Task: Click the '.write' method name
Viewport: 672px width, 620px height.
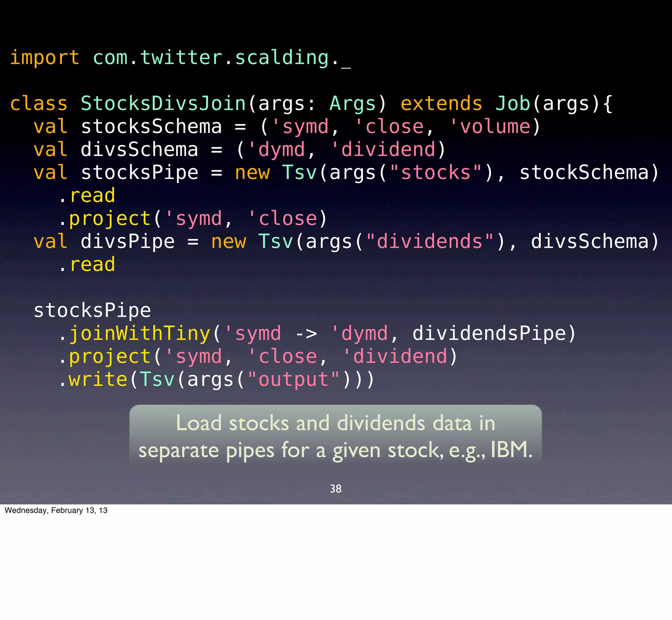Action: [x=93, y=379]
